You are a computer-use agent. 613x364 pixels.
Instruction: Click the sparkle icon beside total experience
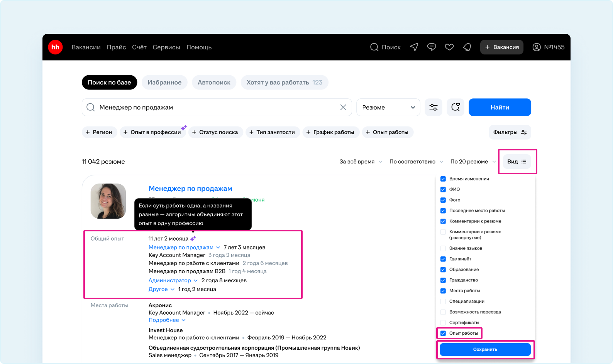[x=193, y=239]
